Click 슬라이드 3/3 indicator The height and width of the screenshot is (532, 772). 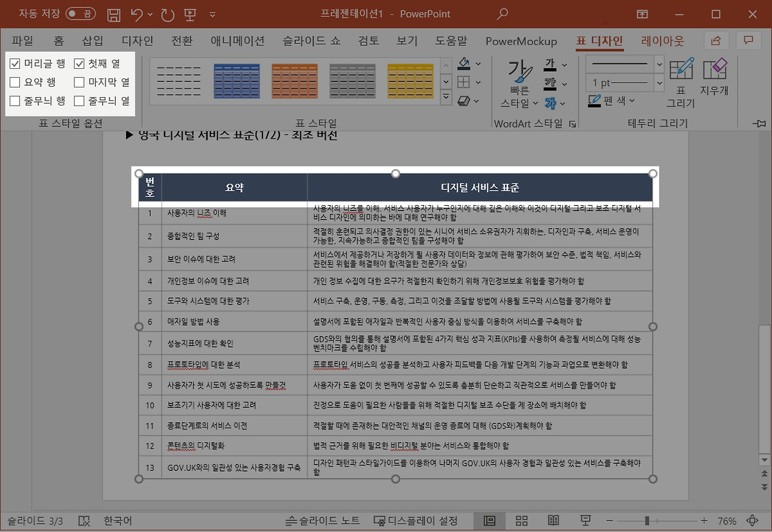pos(35,521)
